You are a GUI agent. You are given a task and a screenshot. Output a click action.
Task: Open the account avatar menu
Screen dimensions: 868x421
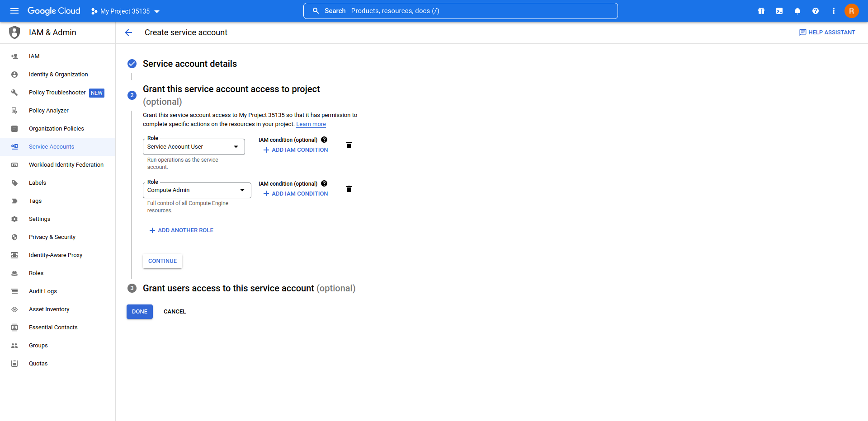pyautogui.click(x=851, y=10)
